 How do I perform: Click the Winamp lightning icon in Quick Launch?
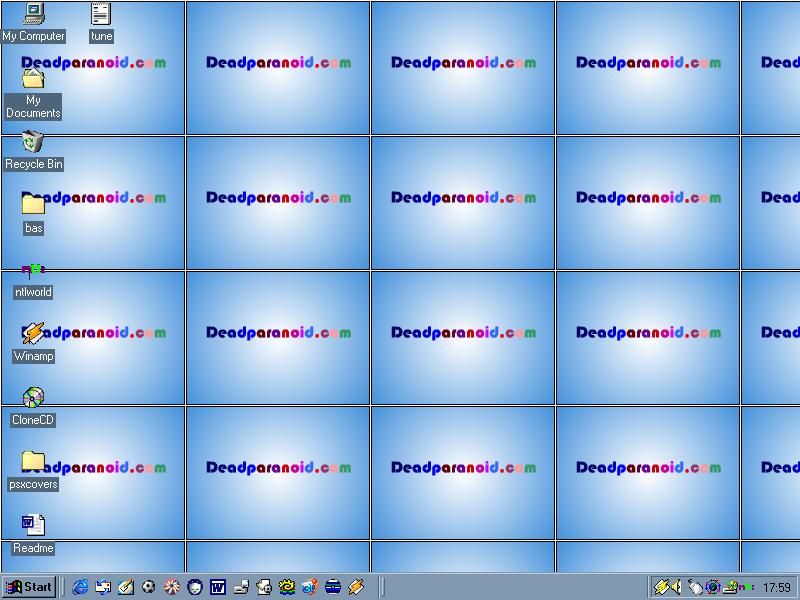[356, 587]
